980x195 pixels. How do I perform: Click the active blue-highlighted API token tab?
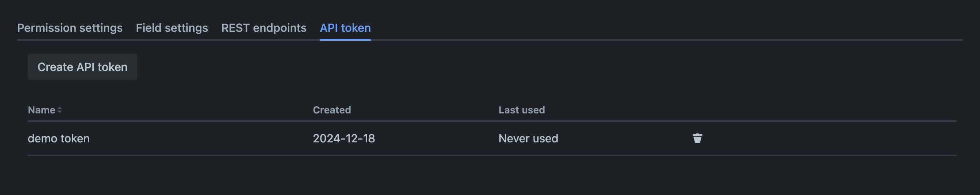click(x=345, y=28)
